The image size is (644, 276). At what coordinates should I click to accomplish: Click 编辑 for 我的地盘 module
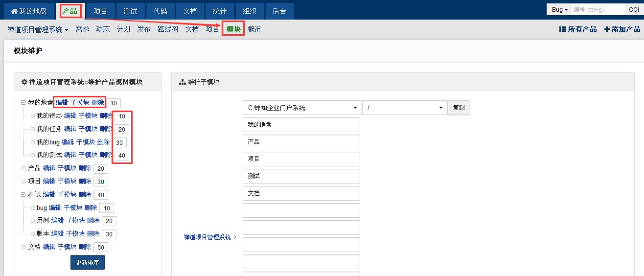pos(62,102)
